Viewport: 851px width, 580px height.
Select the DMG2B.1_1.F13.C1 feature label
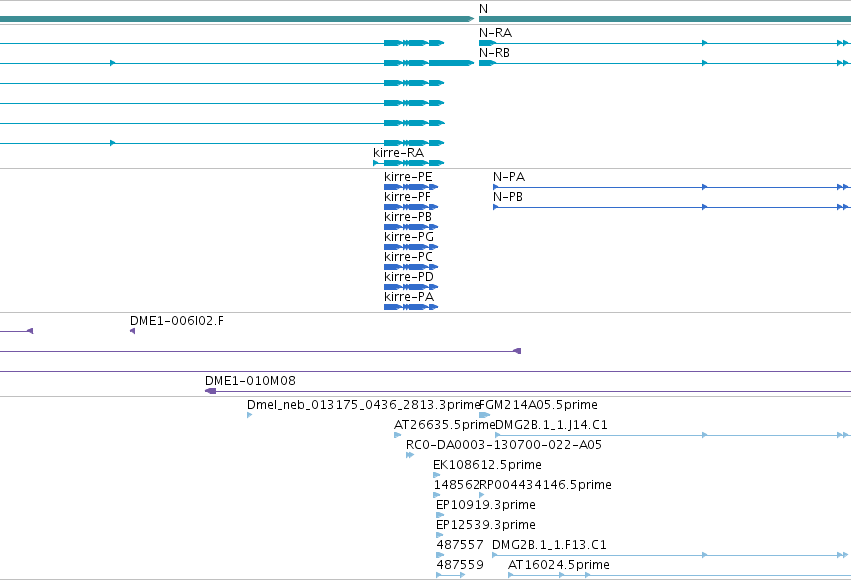pos(549,545)
